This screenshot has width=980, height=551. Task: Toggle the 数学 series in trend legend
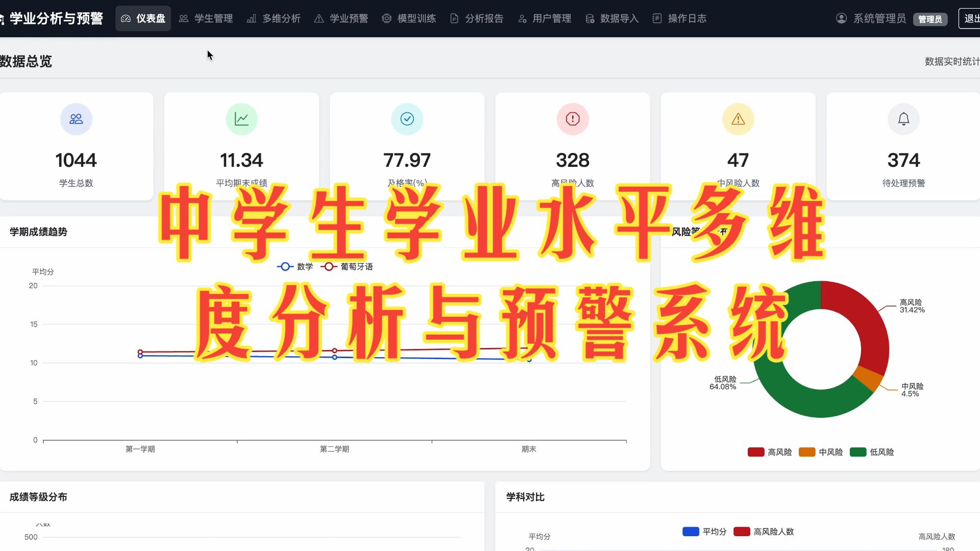295,266
